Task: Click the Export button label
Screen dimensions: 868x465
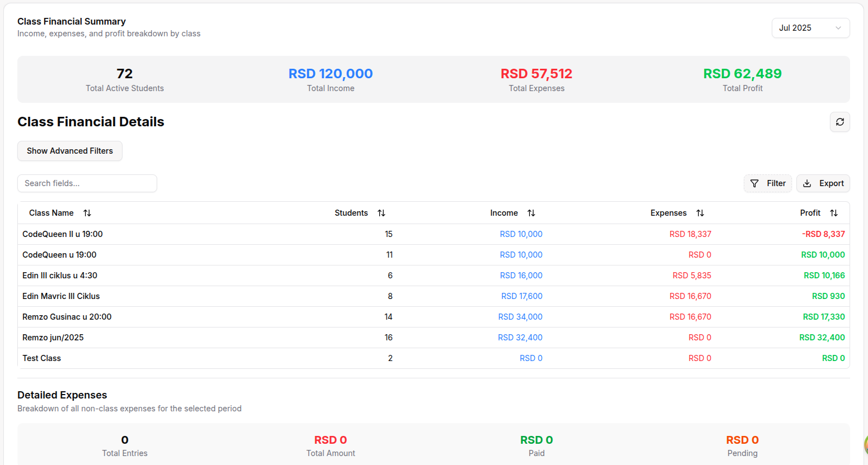Action: coord(831,183)
